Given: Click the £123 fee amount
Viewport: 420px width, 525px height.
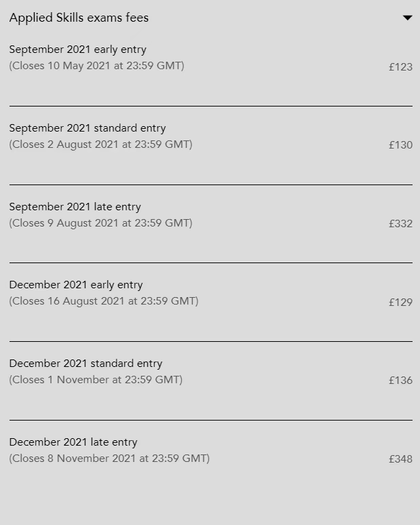Looking at the screenshot, I should tap(400, 66).
